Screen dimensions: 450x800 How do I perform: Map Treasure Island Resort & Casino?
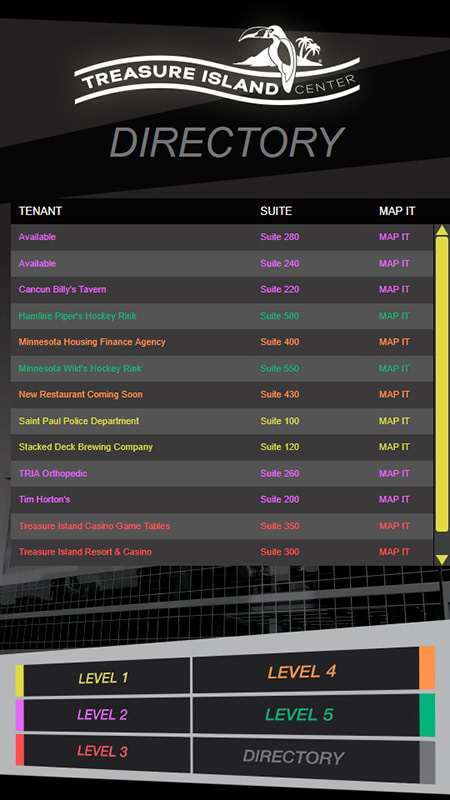pyautogui.click(x=394, y=552)
